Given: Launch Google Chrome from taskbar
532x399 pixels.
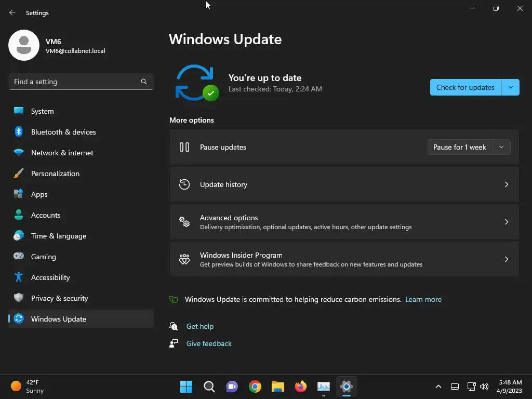Looking at the screenshot, I should (255, 387).
